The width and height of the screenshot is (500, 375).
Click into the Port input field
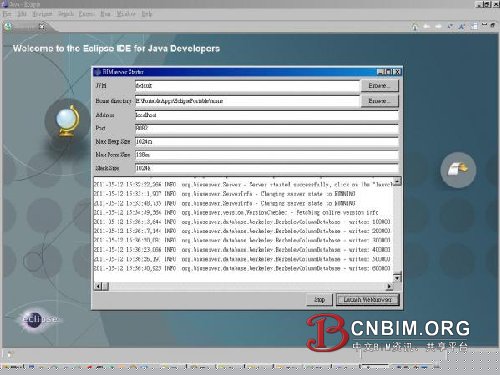[x=266, y=128]
